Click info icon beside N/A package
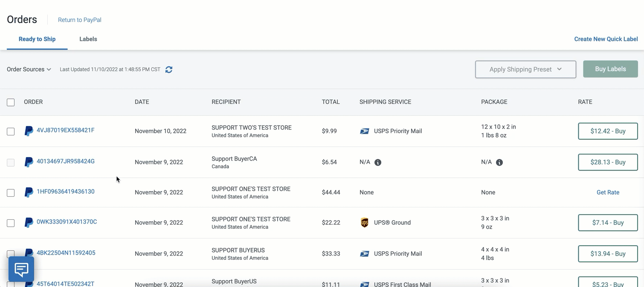Image resolution: width=644 pixels, height=287 pixels. coord(499,162)
